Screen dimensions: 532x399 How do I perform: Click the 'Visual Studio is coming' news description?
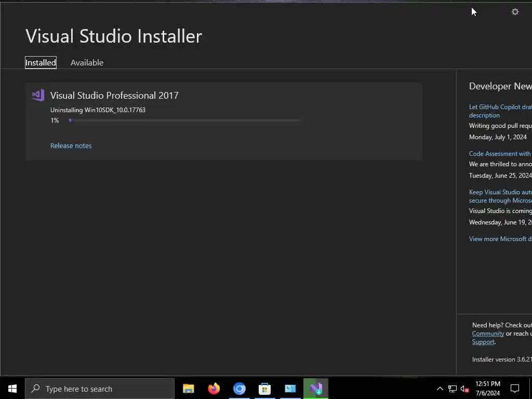[500, 211]
